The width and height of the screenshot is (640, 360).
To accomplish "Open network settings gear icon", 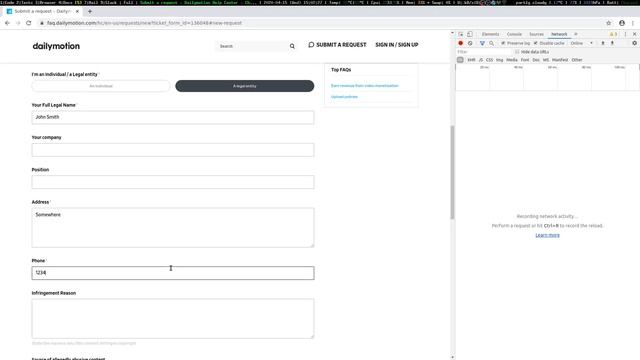I will pyautogui.click(x=634, y=43).
